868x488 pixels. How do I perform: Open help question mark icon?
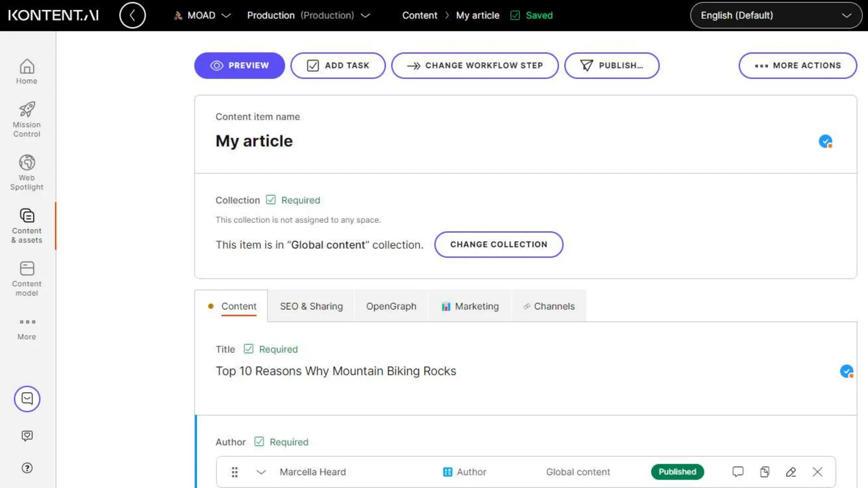(x=27, y=468)
